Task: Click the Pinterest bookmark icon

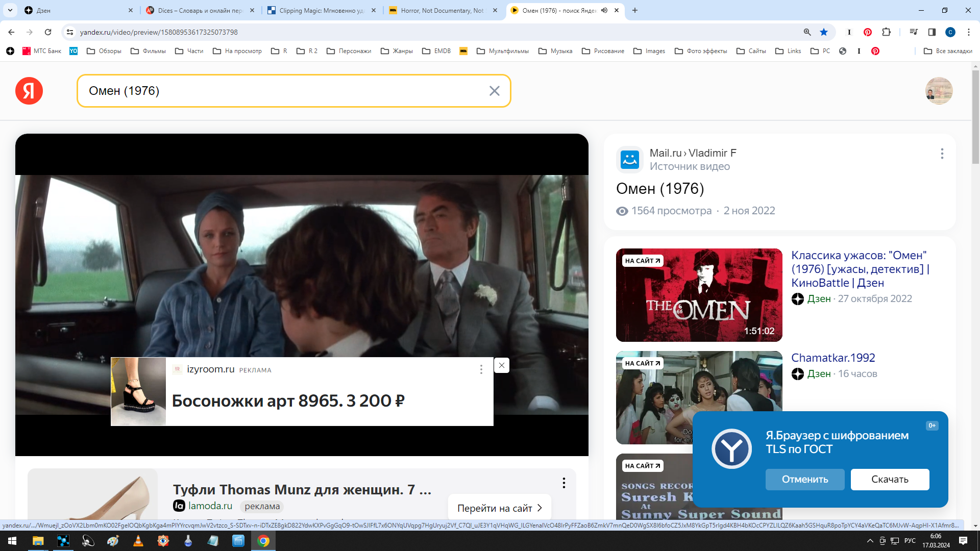Action: pos(875,51)
